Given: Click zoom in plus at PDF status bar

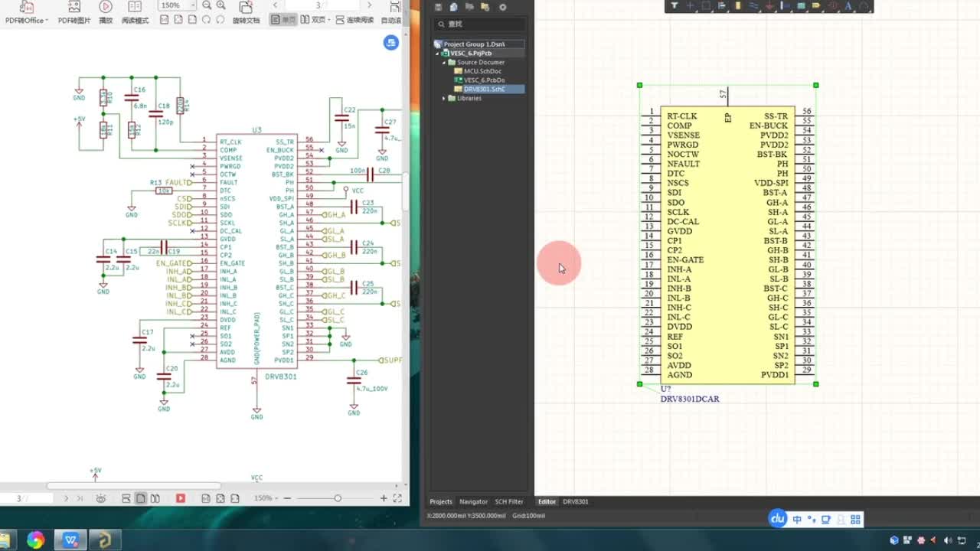Looking at the screenshot, I should click(384, 498).
